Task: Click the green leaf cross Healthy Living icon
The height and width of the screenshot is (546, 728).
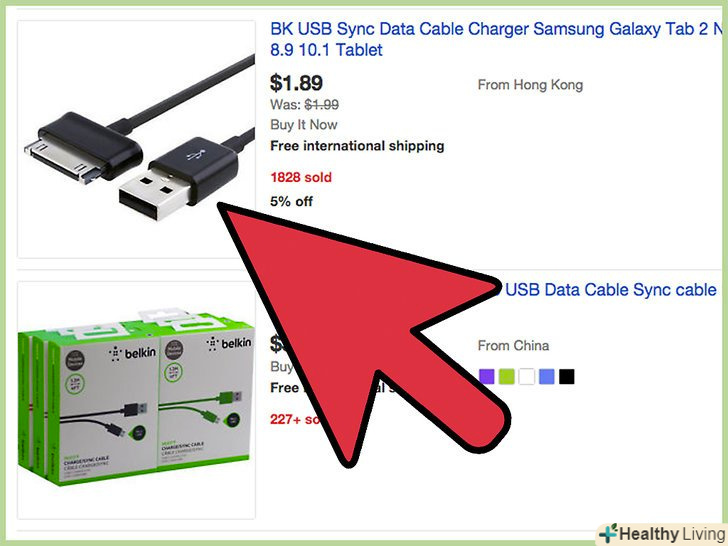Action: [608, 533]
